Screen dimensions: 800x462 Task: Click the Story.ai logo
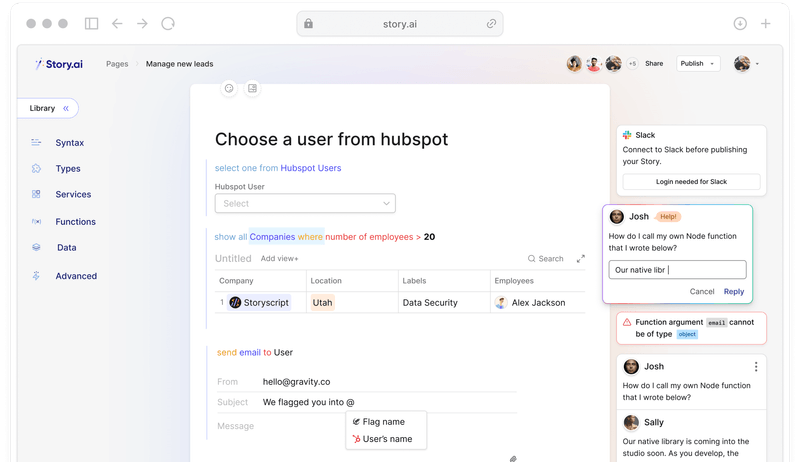59,64
